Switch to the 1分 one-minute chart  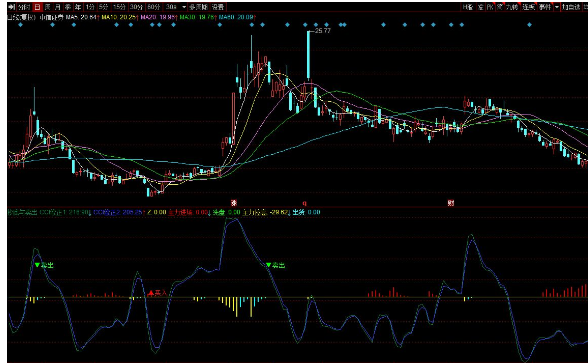[90, 7]
